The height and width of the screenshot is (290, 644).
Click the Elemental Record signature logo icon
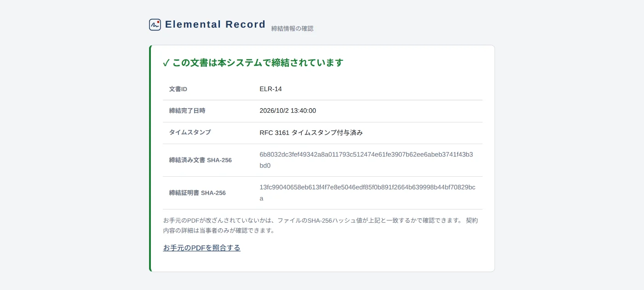pos(155,25)
